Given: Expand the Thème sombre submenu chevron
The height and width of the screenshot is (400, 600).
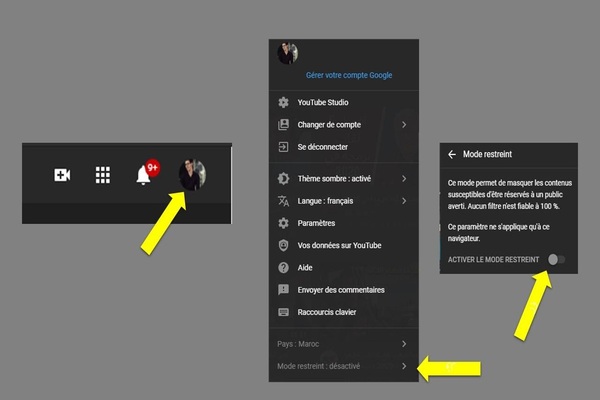Looking at the screenshot, I should click(404, 179).
